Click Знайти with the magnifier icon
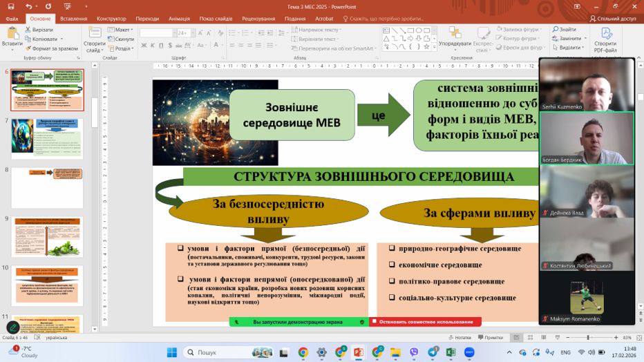Viewport: 644px width, 362px height. click(x=564, y=30)
